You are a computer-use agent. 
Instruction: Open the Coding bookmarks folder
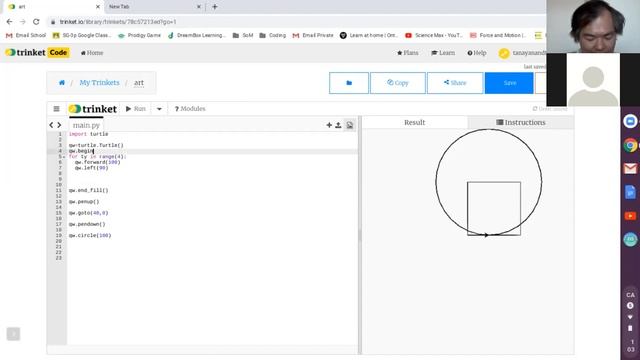click(273, 36)
